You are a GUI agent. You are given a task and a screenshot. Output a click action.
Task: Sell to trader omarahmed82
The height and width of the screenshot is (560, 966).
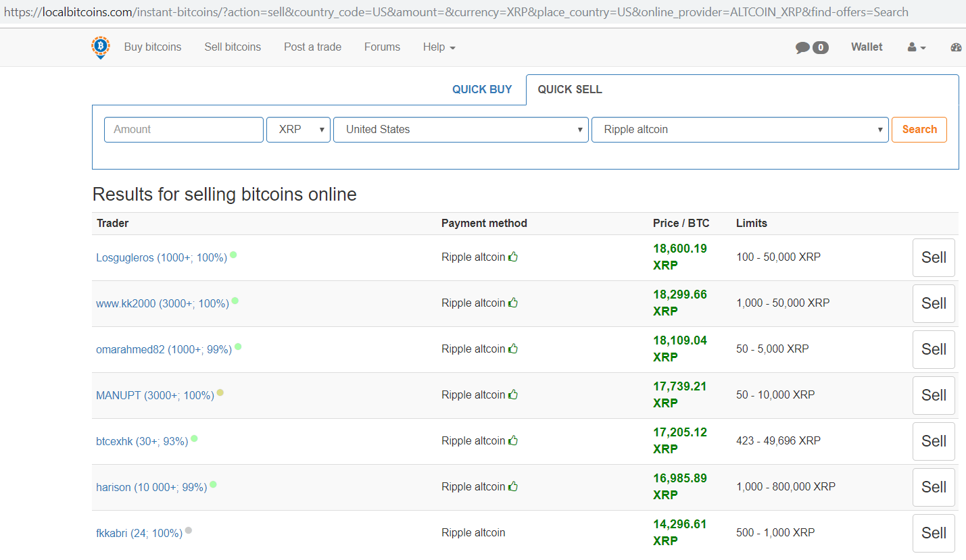(x=934, y=349)
